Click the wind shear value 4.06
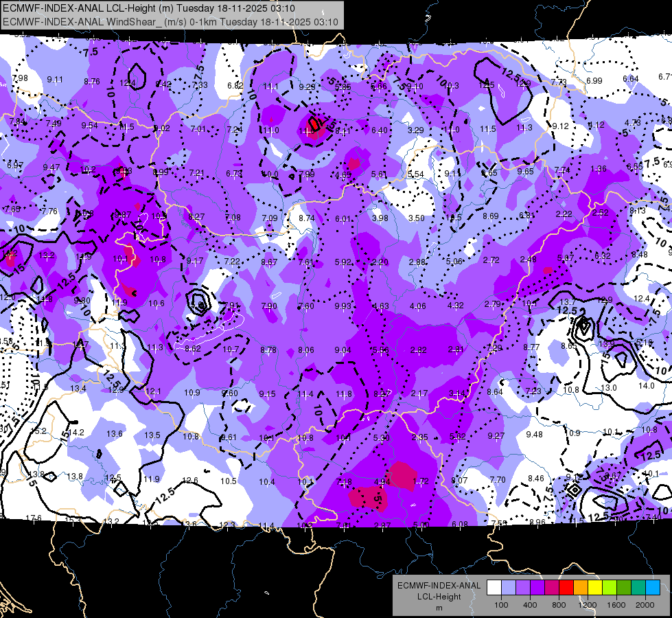The image size is (672, 618). coord(418,306)
